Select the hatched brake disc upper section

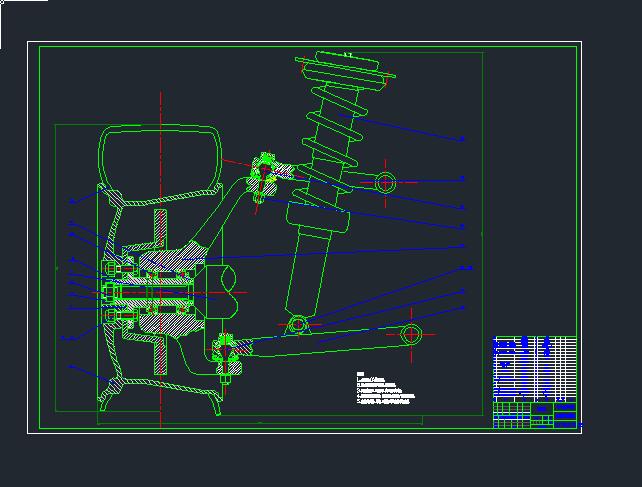coord(160,229)
